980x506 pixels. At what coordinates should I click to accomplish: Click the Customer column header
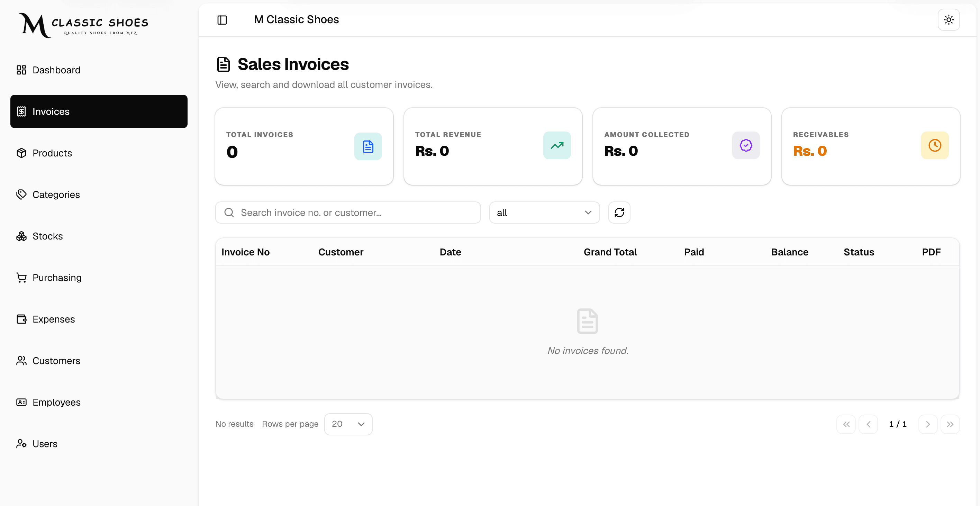tap(341, 252)
